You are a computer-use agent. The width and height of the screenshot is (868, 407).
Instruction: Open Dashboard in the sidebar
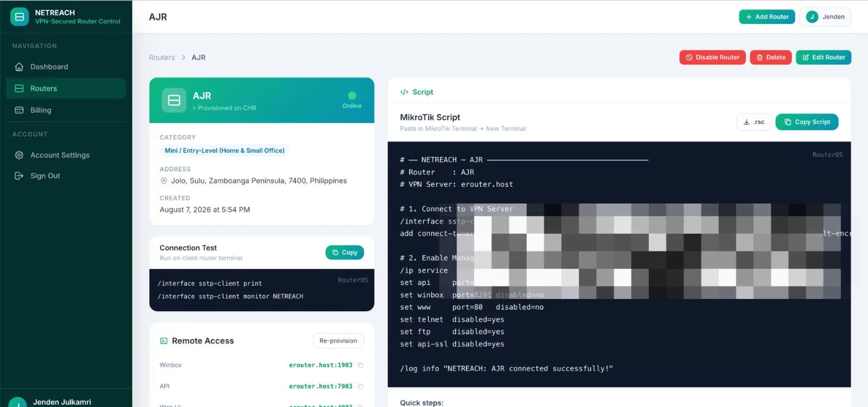(x=66, y=67)
